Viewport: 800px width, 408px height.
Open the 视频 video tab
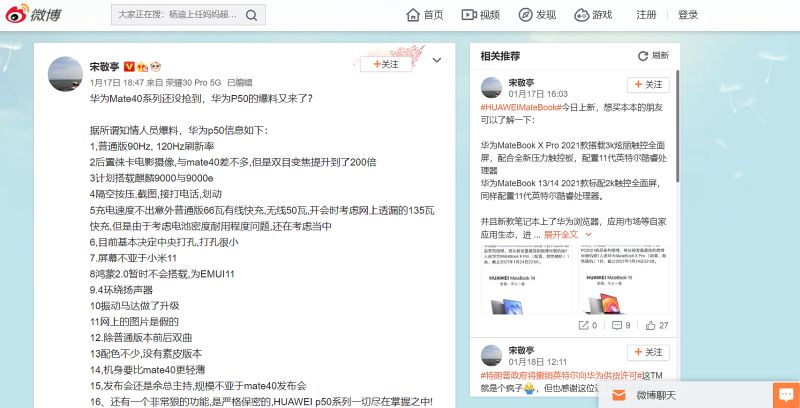pos(481,15)
